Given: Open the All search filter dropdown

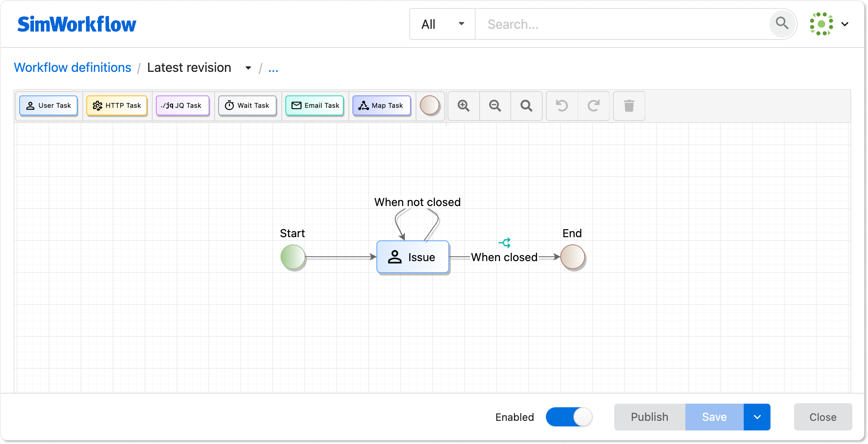Looking at the screenshot, I should (x=442, y=24).
